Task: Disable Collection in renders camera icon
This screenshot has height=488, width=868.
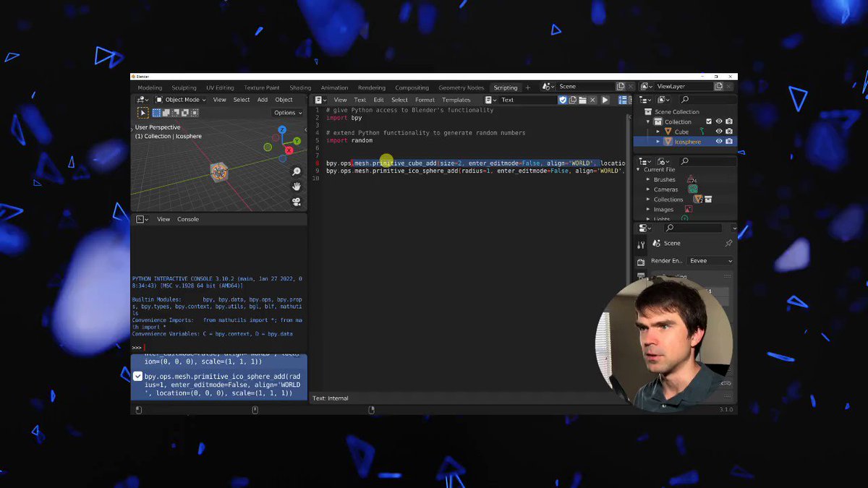Action: click(729, 121)
